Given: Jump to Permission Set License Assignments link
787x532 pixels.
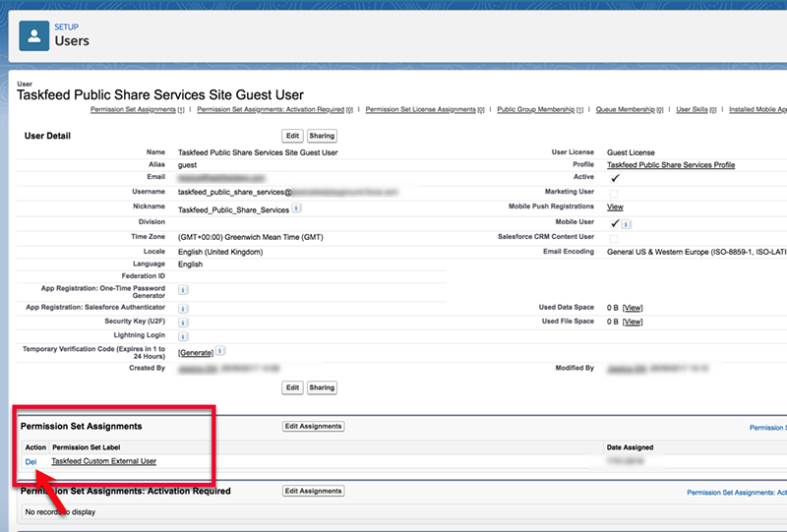Looking at the screenshot, I should (x=421, y=109).
